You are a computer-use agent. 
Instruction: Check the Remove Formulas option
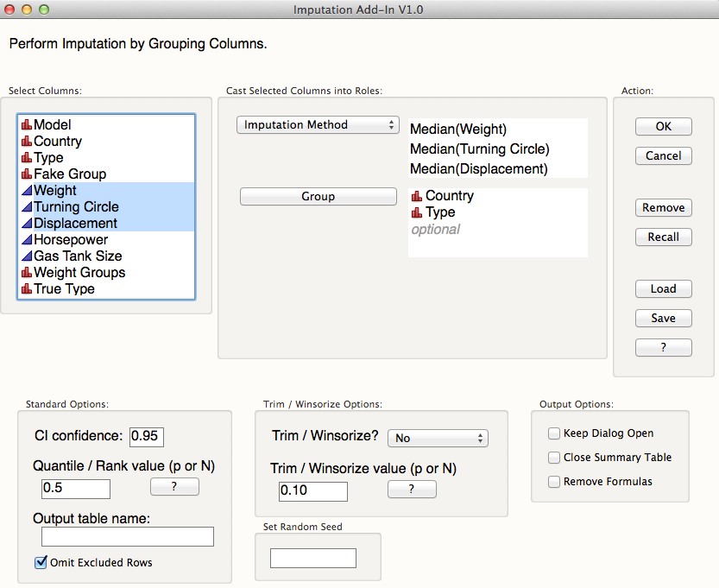click(x=553, y=482)
